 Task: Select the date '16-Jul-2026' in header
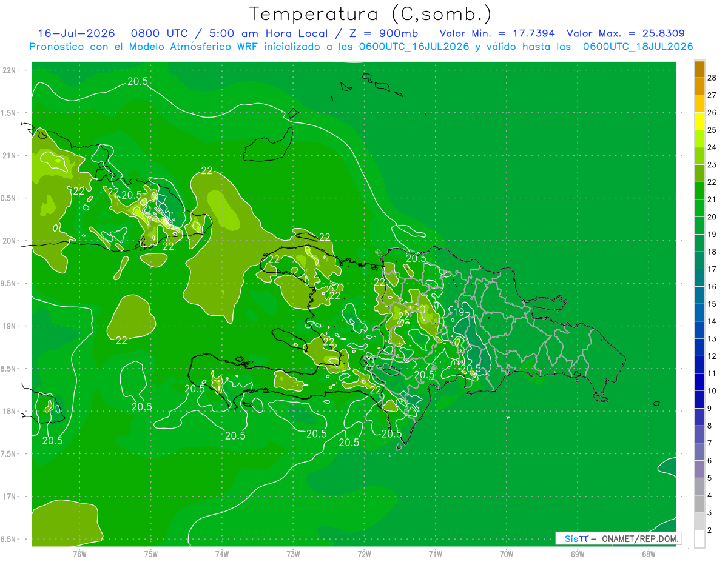tap(76, 33)
